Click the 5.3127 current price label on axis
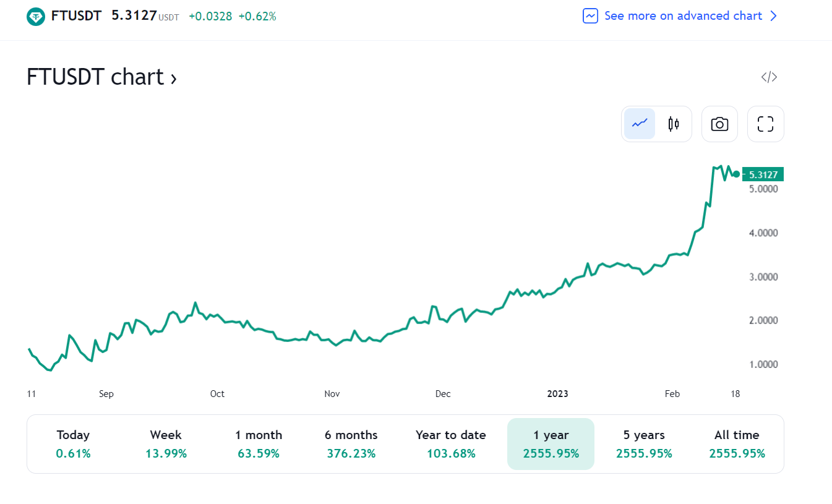Viewport: 832px width, 504px height. point(763,174)
